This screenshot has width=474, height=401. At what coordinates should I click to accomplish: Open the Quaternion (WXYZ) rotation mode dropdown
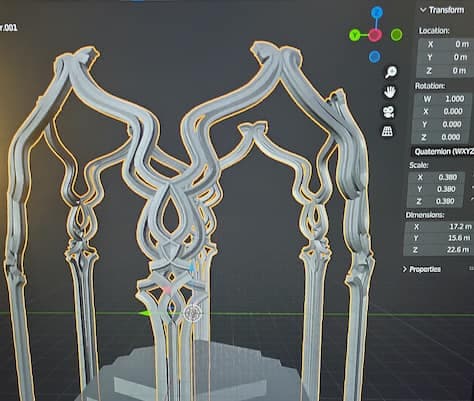[x=443, y=152]
